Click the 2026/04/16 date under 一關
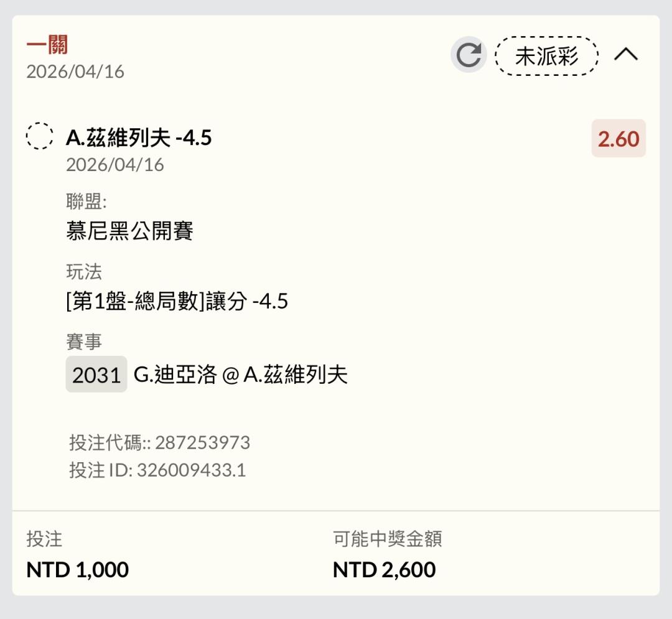 75,72
